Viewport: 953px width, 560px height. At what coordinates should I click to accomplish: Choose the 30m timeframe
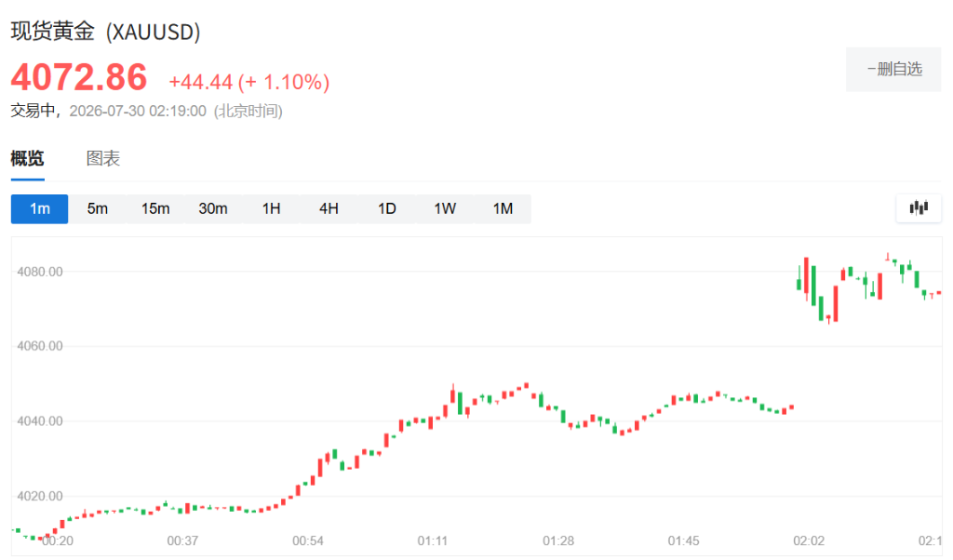click(213, 209)
